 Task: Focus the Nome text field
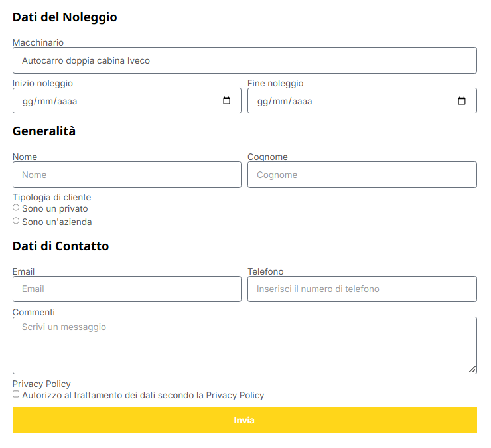pos(127,175)
